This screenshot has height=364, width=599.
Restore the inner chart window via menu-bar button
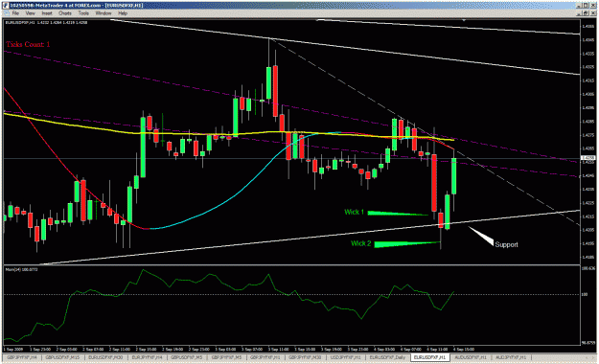(585, 13)
